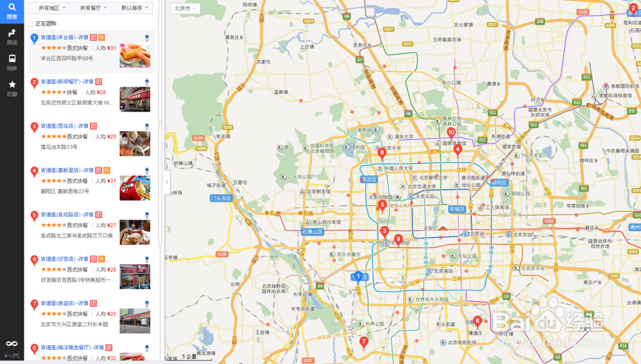Image resolution: width=641 pixels, height=364 pixels.
Task: Click the list pin number 1 for 丰台镇
Action: click(x=35, y=39)
